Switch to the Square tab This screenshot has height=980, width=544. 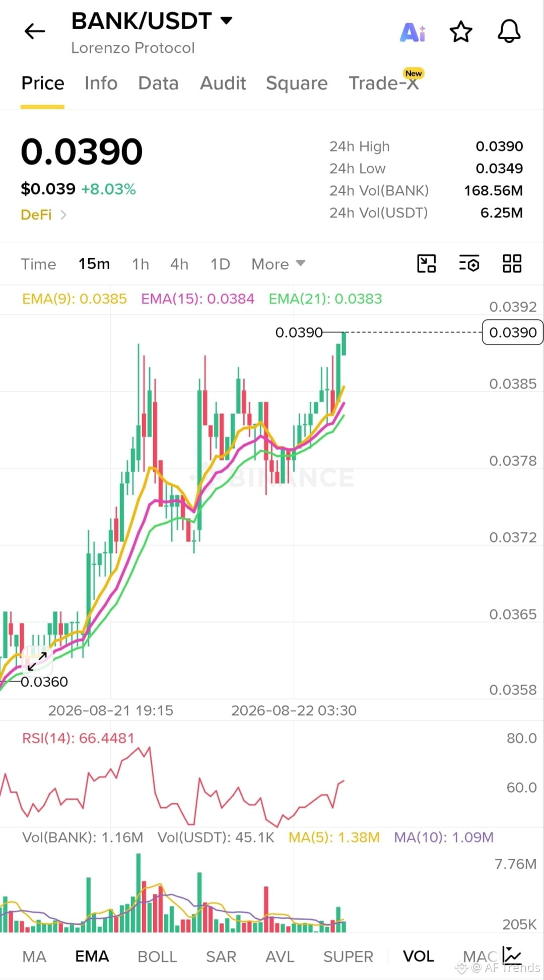point(297,83)
